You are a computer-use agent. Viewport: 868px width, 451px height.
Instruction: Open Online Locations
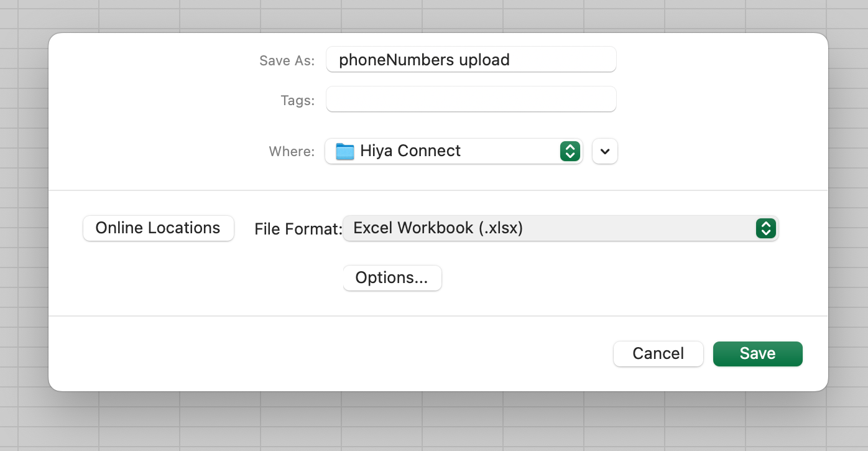(158, 228)
